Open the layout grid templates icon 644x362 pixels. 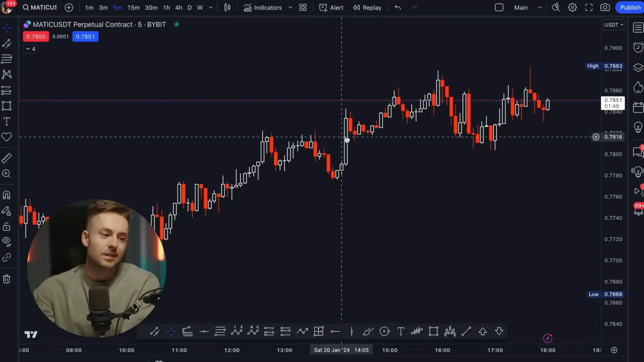(303, 7)
